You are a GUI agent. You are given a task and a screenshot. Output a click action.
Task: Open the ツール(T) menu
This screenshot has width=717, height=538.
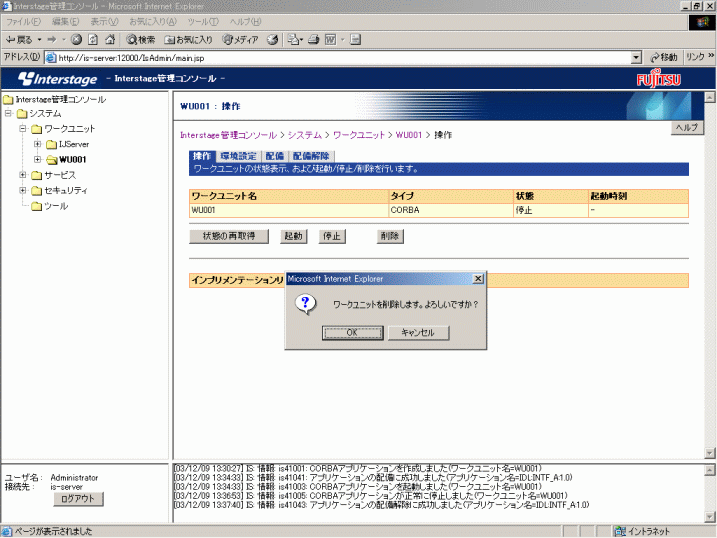pyautogui.click(x=203, y=21)
